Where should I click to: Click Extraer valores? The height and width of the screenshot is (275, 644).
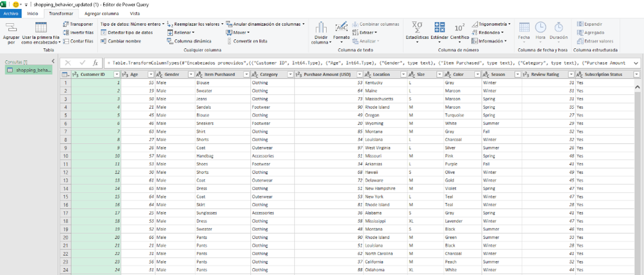pos(595,41)
